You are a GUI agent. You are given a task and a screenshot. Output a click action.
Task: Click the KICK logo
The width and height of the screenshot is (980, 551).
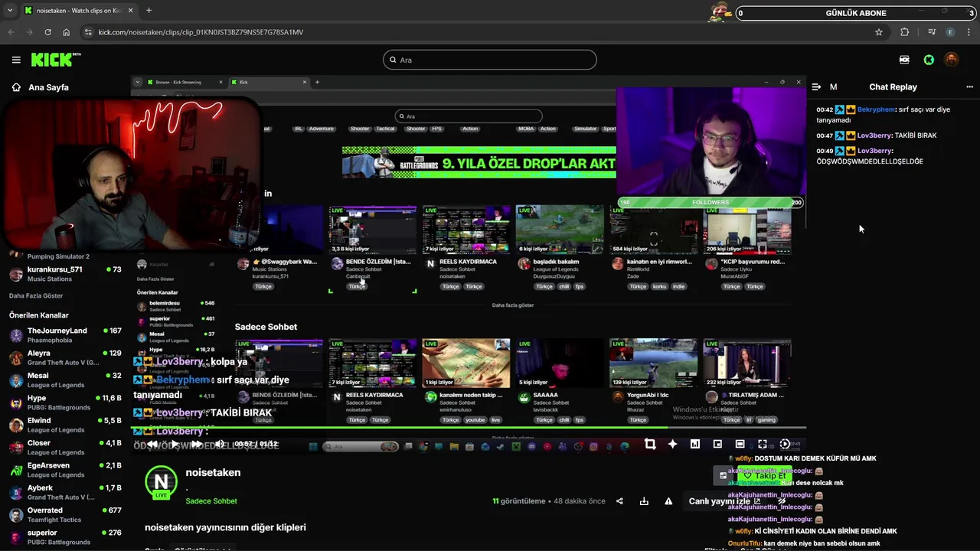pyautogui.click(x=56, y=60)
